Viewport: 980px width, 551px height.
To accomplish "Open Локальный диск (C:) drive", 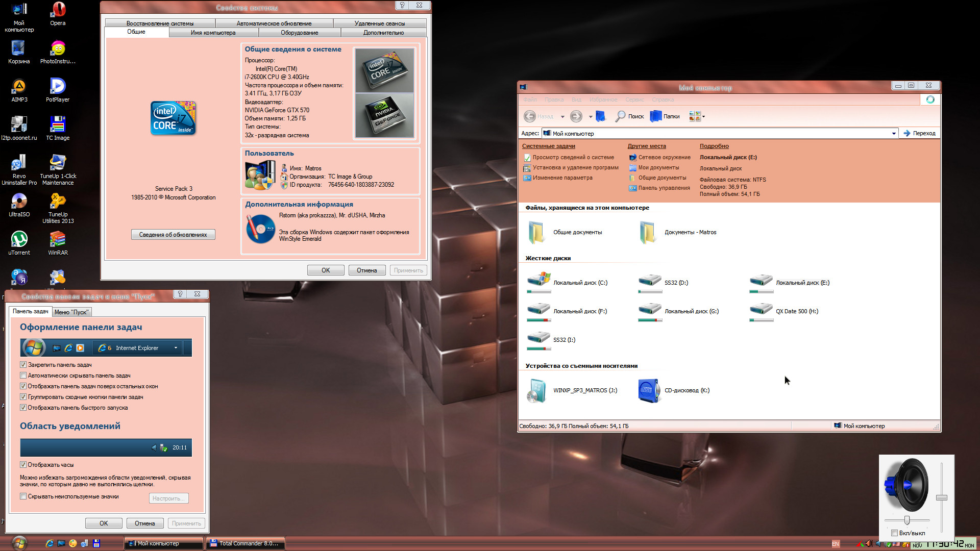I will [x=568, y=283].
